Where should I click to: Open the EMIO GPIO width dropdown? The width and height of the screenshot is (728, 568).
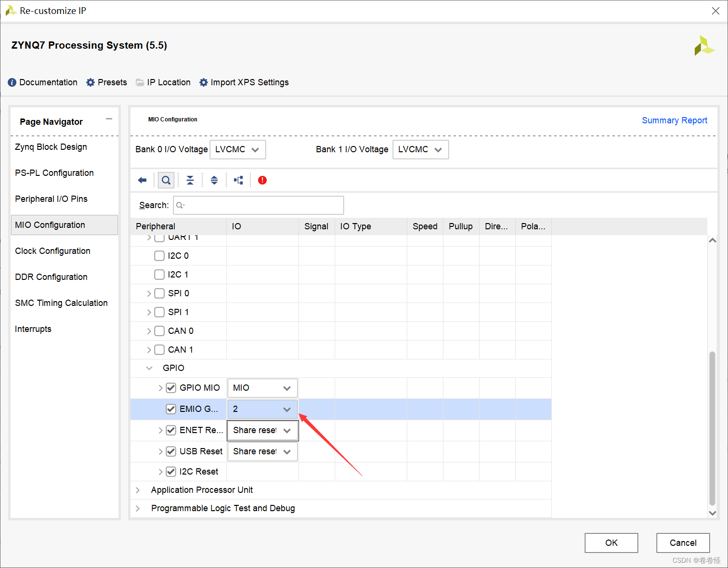coord(262,409)
